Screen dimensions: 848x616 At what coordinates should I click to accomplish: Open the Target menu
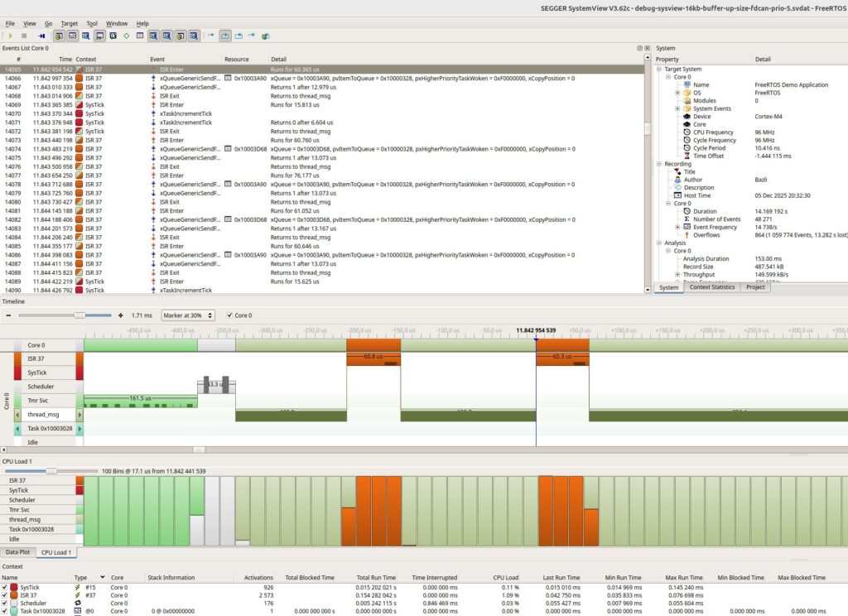(70, 23)
